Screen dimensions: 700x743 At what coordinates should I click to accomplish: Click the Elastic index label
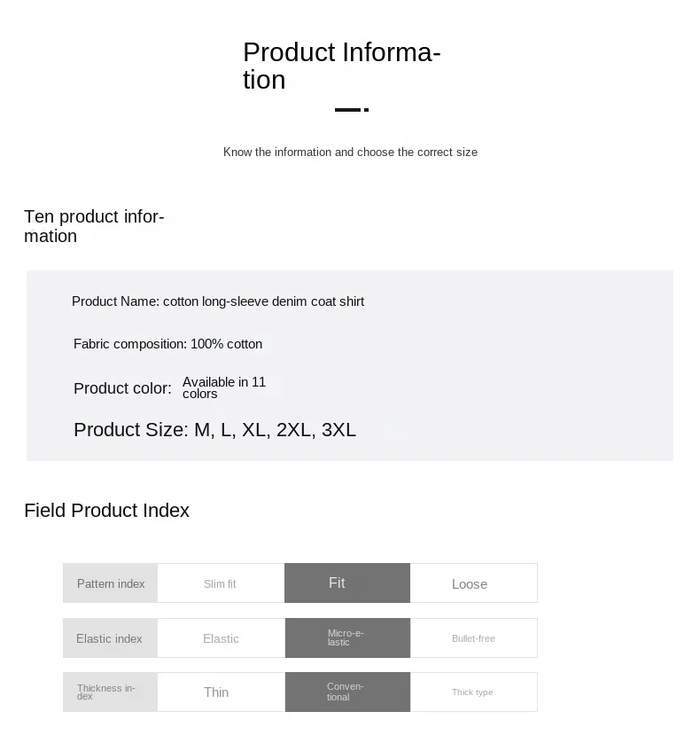(110, 638)
